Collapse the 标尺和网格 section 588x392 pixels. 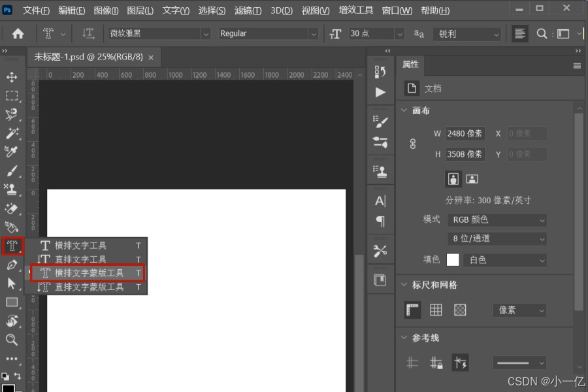tap(404, 285)
